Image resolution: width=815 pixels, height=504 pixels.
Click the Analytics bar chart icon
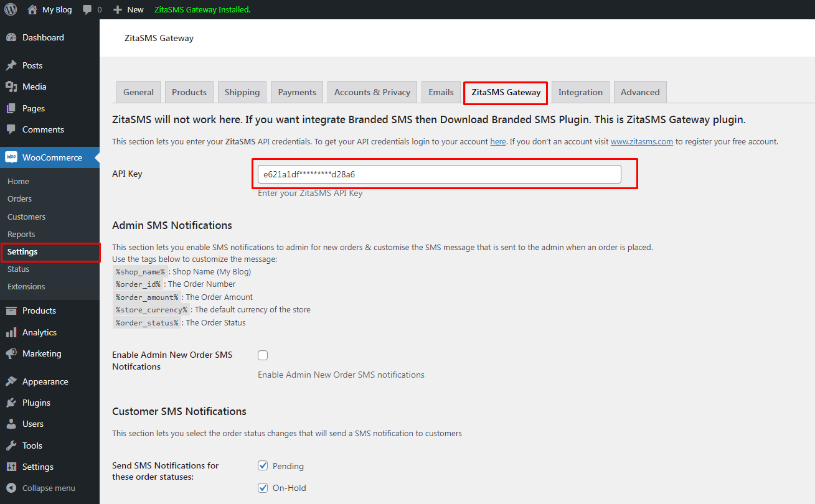[11, 332]
